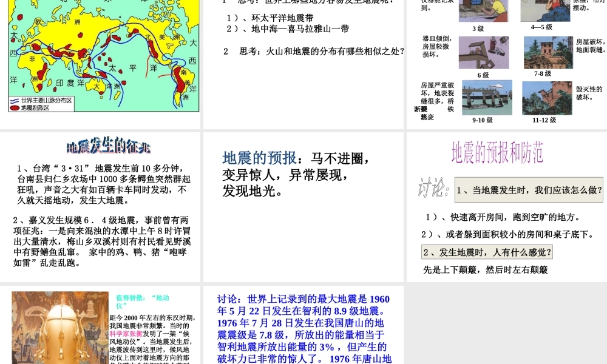This screenshot has height=364, width=607.
Task: Click the paragraph about 台湾 3·31 地震
Action: (103, 184)
